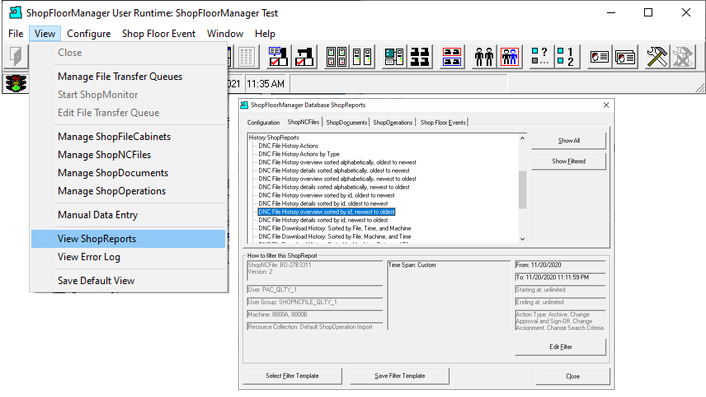Click the grayed-out disabled tools icon
Viewport: 706px width, 397px height.
(x=683, y=57)
